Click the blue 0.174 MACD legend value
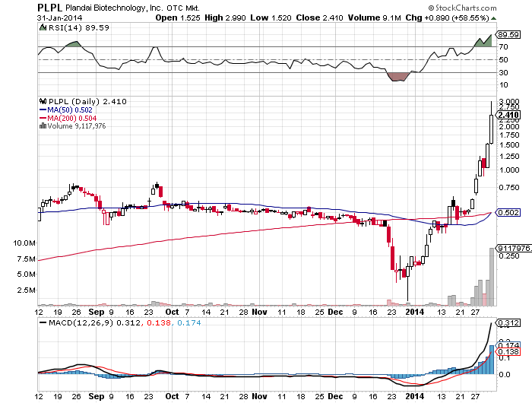The width and height of the screenshot is (532, 403). click(x=189, y=323)
